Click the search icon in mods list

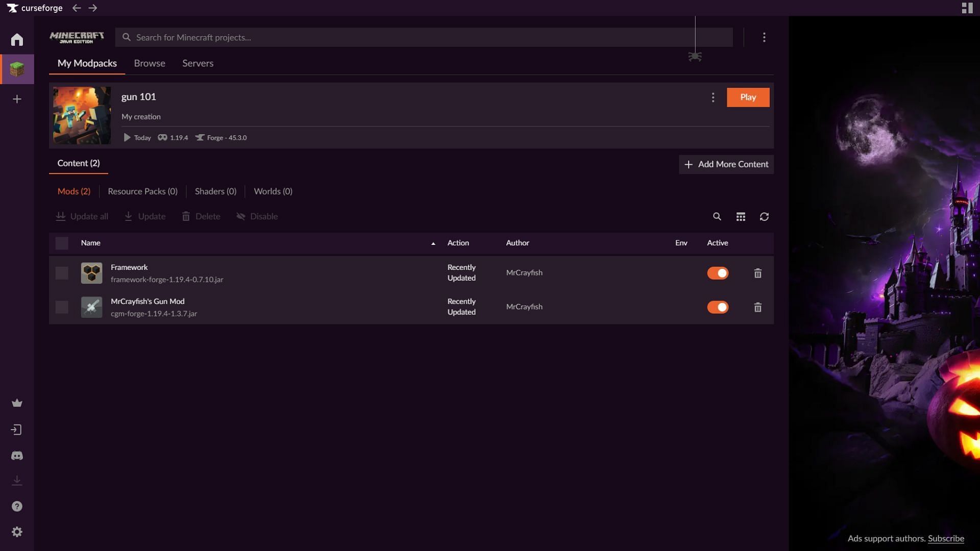coord(717,216)
